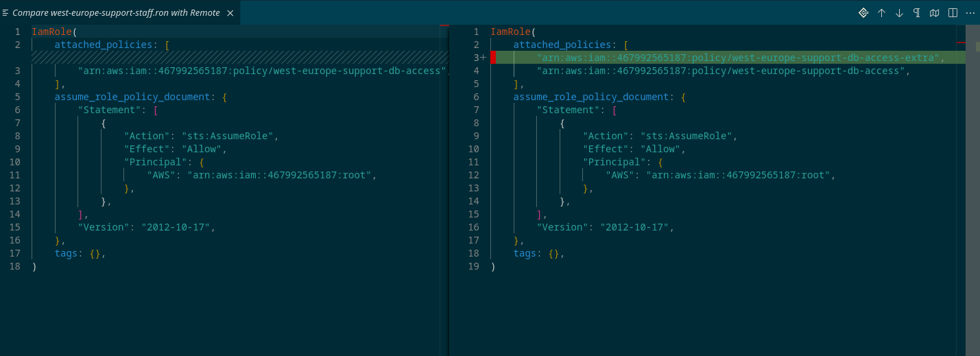
Task: Click the diff overview ruler red marker
Action: (960, 44)
